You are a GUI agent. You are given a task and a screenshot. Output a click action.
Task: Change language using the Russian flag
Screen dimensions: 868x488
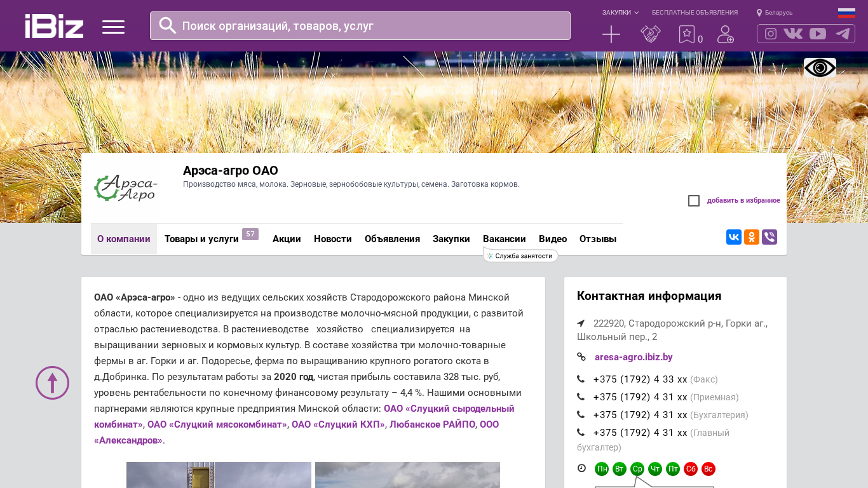846,13
